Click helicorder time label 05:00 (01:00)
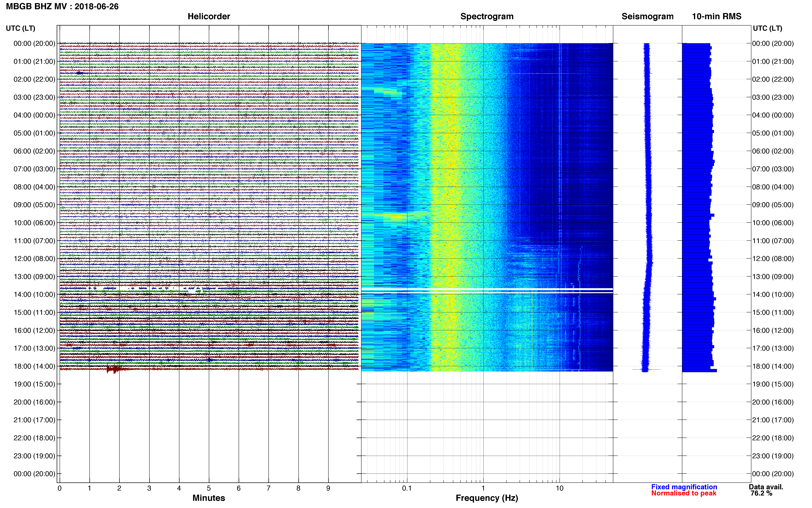Image resolution: width=812 pixels, height=508 pixels. point(34,133)
